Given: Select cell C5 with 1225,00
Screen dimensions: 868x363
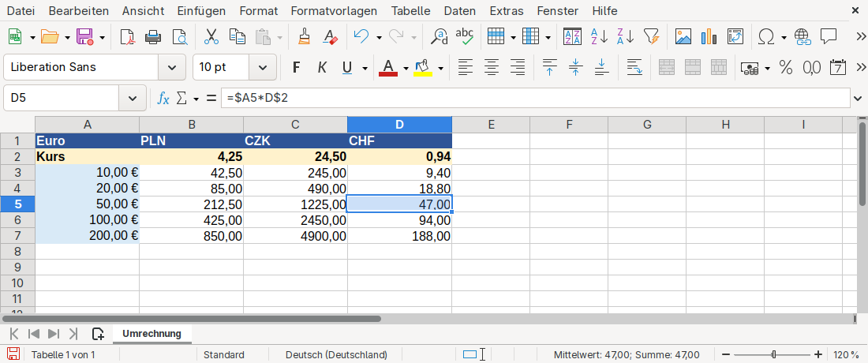Looking at the screenshot, I should point(295,204).
